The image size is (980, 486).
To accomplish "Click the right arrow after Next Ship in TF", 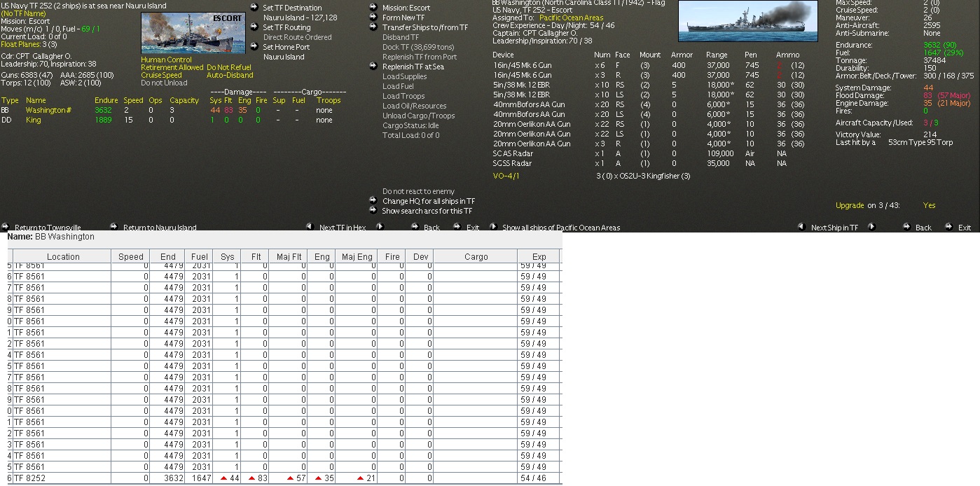I will pos(872,227).
